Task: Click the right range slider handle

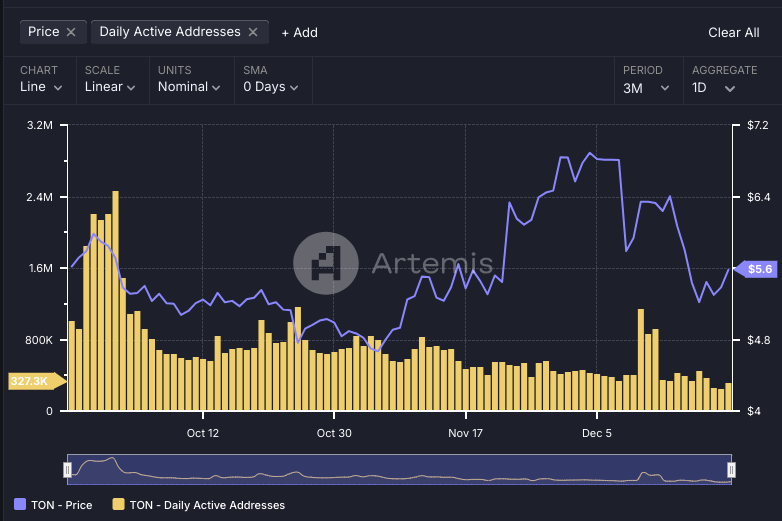Action: 731,470
